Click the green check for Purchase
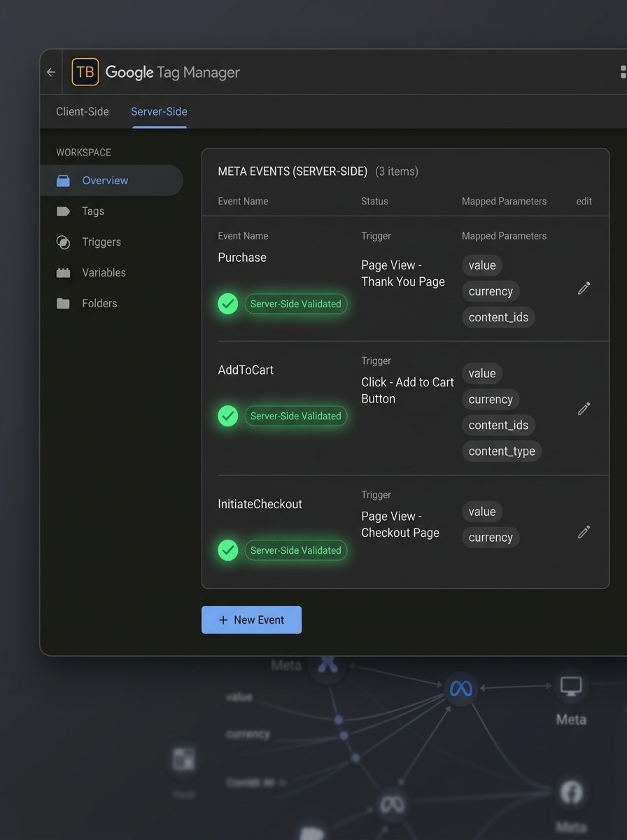Image resolution: width=627 pixels, height=840 pixels. (228, 304)
